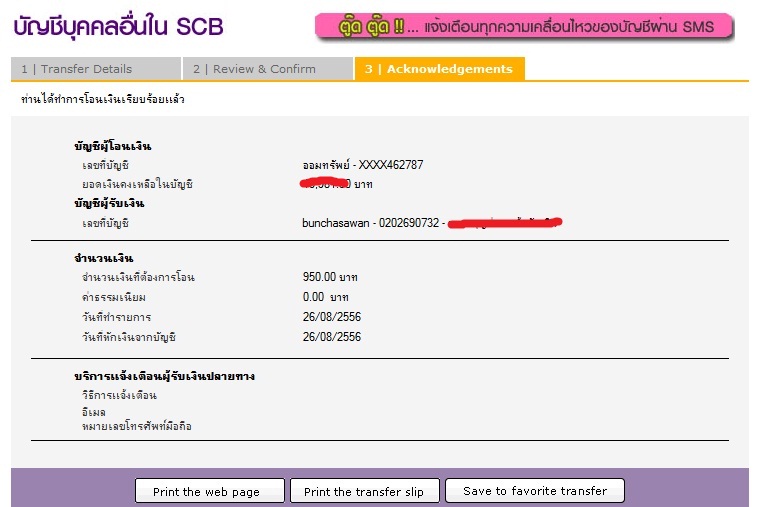
Task: Click the ยอดเงินคงเหลือในบัญชี label
Action: (x=137, y=184)
